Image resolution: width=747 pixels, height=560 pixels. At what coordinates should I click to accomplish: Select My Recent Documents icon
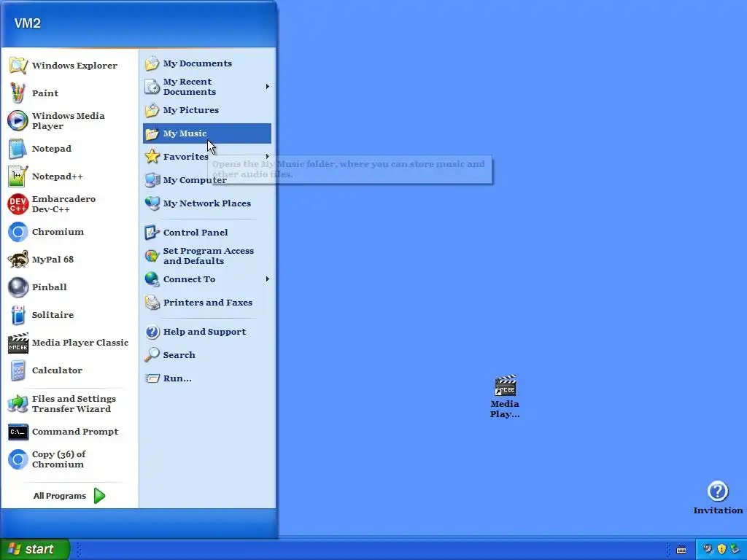tap(152, 87)
